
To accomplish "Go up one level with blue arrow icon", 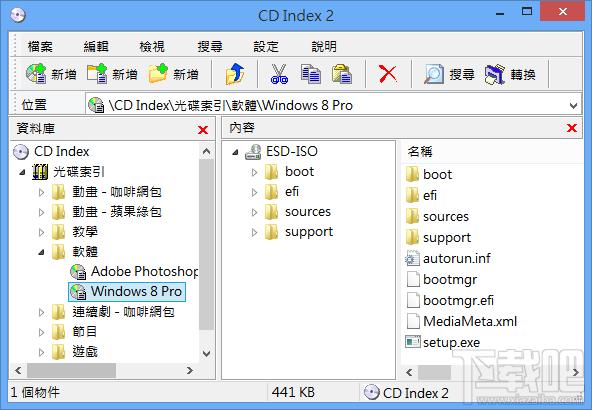I will coord(234,73).
